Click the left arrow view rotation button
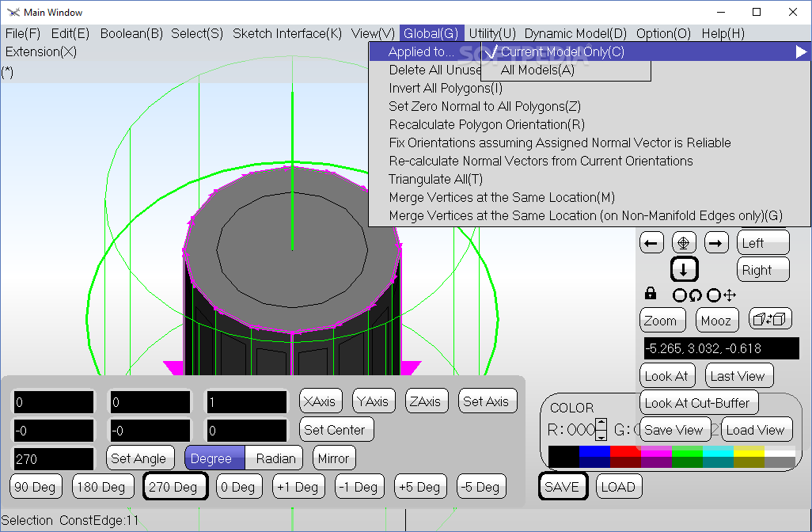 click(x=651, y=243)
